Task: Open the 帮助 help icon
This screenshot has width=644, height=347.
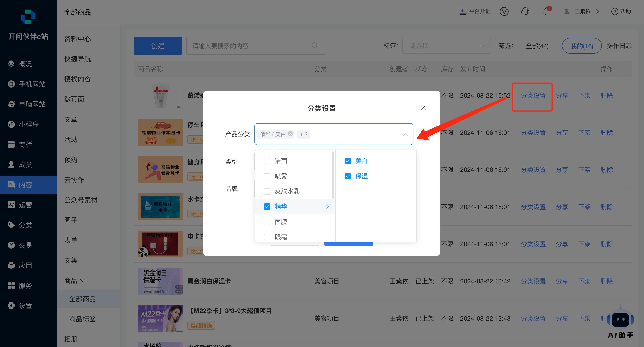Action: click(x=614, y=11)
